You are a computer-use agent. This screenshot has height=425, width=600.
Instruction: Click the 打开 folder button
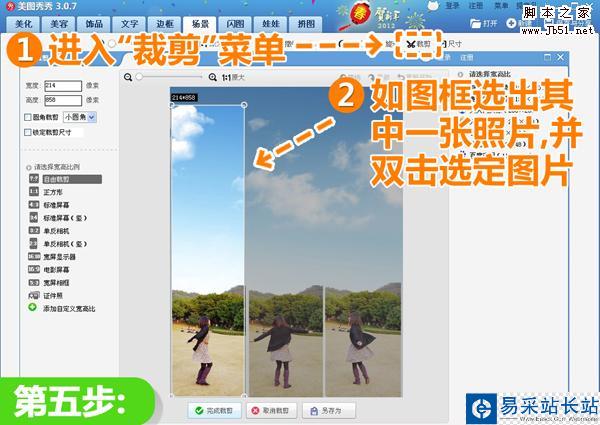[x=484, y=23]
